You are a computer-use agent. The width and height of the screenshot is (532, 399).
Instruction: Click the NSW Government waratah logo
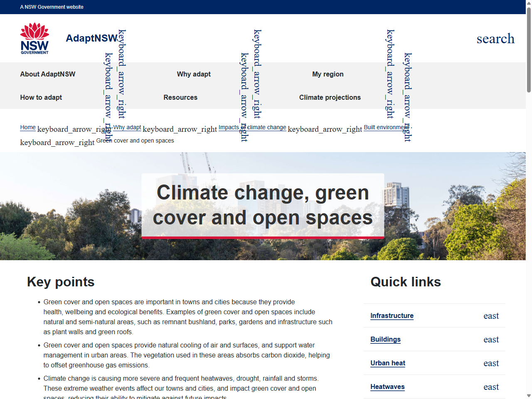coord(34,38)
